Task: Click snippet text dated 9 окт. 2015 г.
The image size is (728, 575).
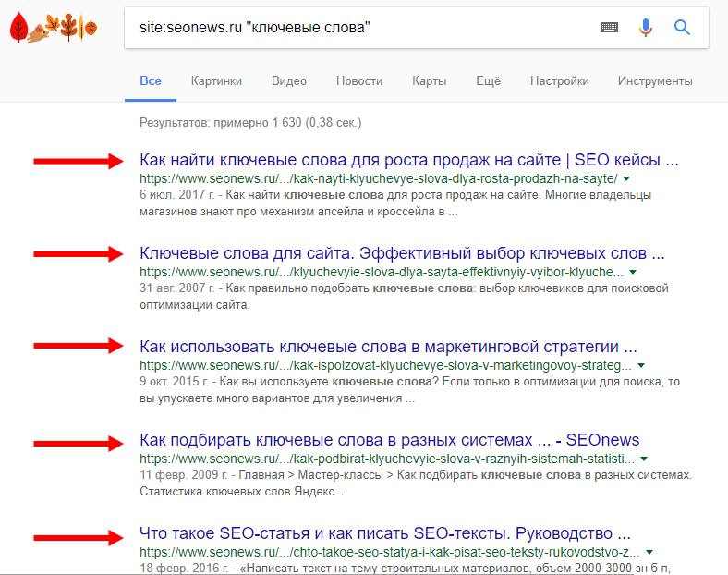Action: pyautogui.click(x=409, y=390)
